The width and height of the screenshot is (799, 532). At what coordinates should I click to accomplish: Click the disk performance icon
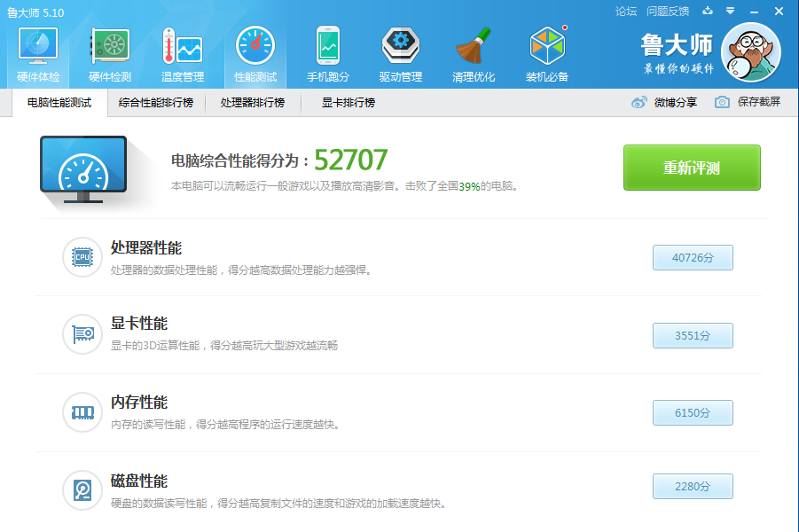pos(82,490)
